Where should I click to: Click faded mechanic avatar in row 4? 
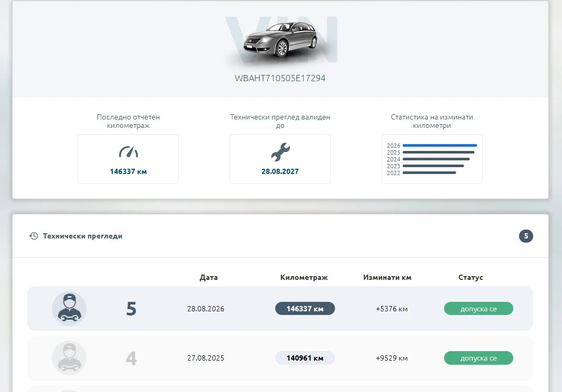69,358
